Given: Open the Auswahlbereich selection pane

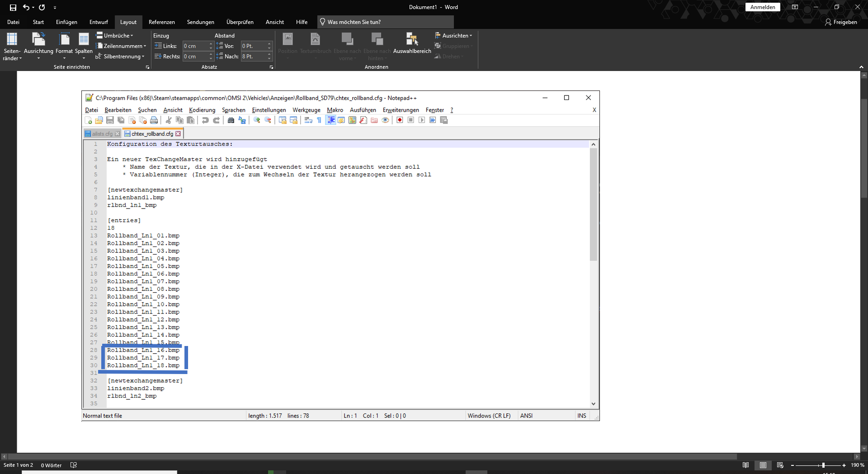Looking at the screenshot, I should pyautogui.click(x=412, y=43).
